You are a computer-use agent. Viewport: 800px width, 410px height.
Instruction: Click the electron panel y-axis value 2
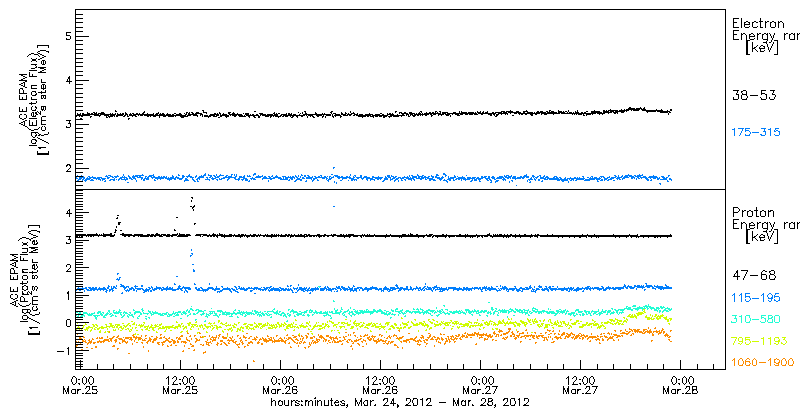point(67,168)
